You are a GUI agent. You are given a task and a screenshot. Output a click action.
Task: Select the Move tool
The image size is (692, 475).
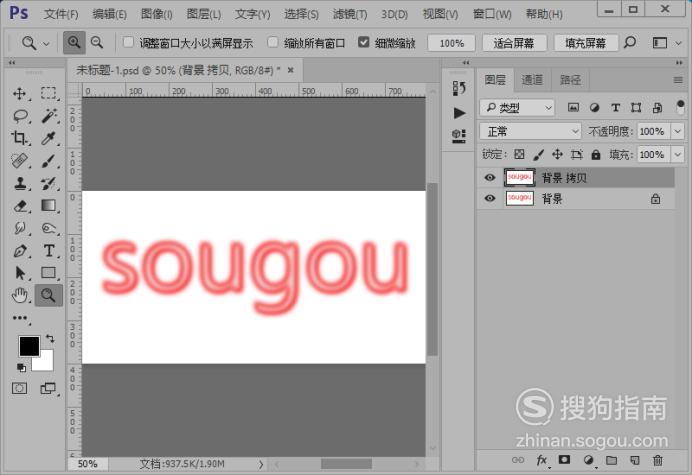[x=19, y=94]
